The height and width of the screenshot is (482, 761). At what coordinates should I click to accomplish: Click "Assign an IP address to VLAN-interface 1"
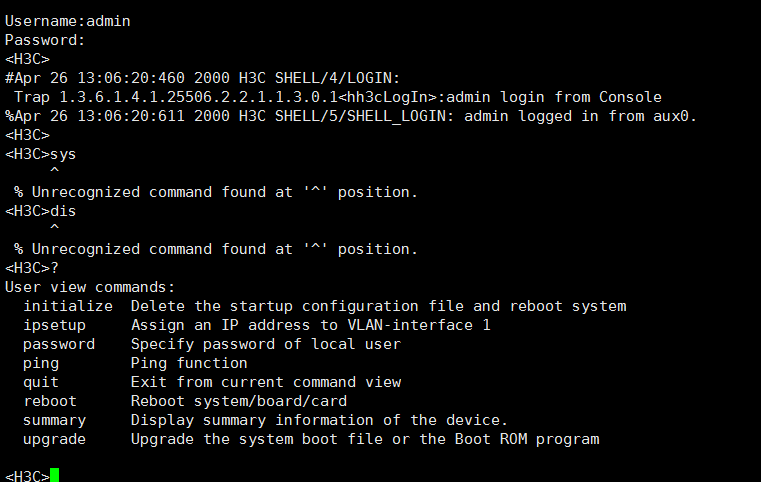click(311, 325)
